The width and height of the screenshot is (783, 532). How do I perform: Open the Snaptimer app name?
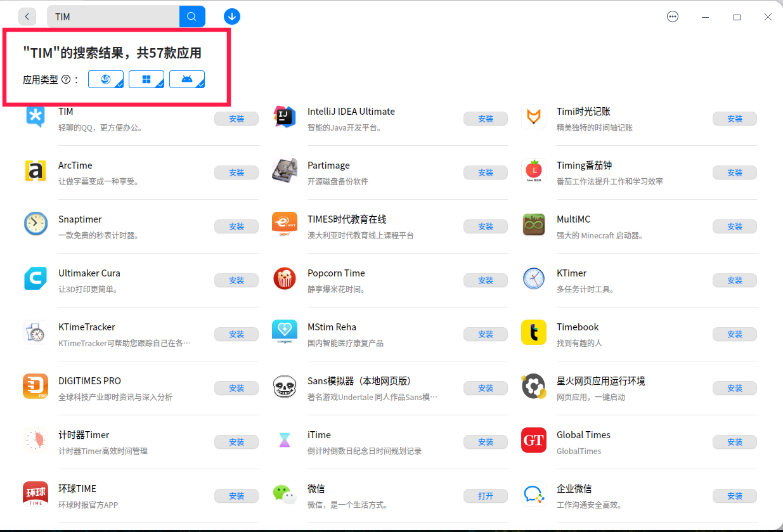(x=80, y=219)
